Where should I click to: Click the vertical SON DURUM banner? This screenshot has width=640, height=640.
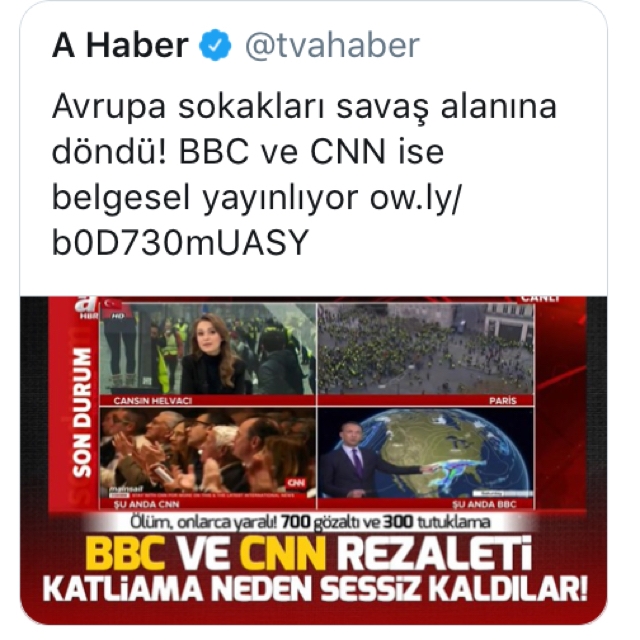coord(82,412)
